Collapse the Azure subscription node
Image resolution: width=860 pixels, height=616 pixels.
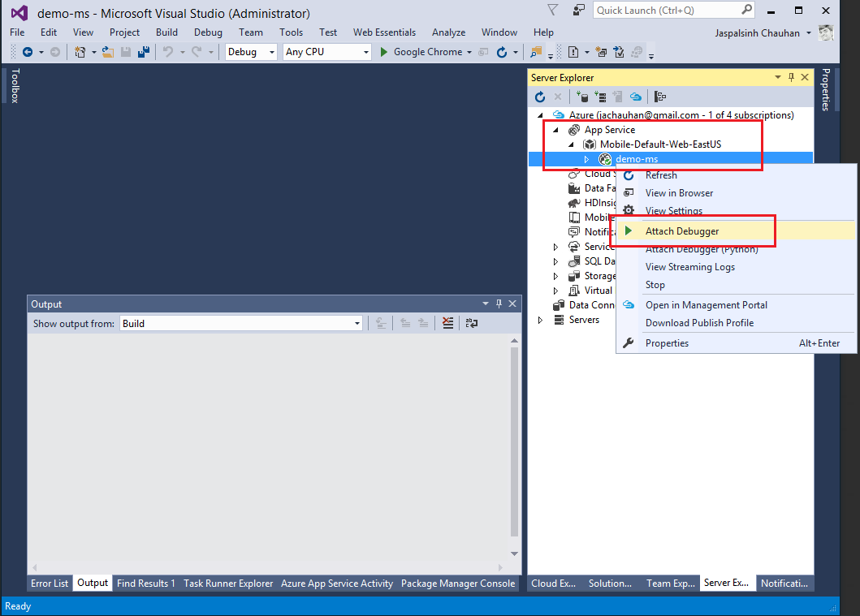point(540,115)
